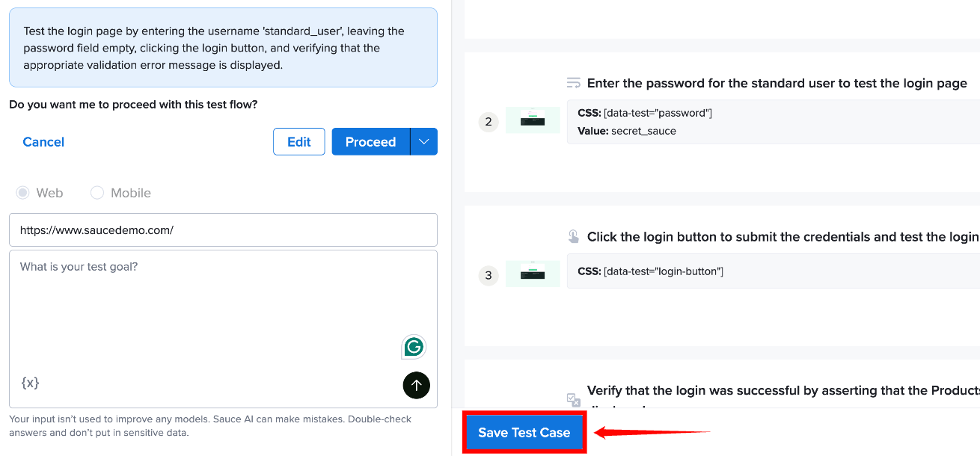The width and height of the screenshot is (980, 456).
Task: Click the Save Test Case button
Action: click(524, 432)
